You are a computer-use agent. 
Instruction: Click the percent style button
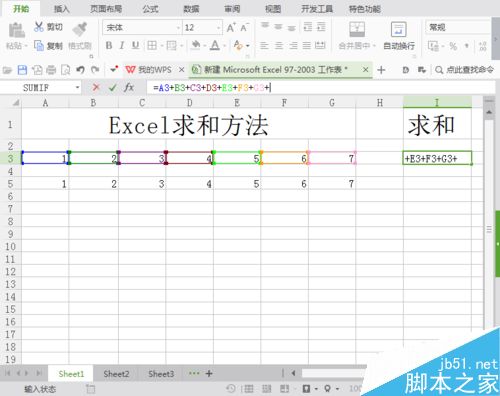point(453,46)
